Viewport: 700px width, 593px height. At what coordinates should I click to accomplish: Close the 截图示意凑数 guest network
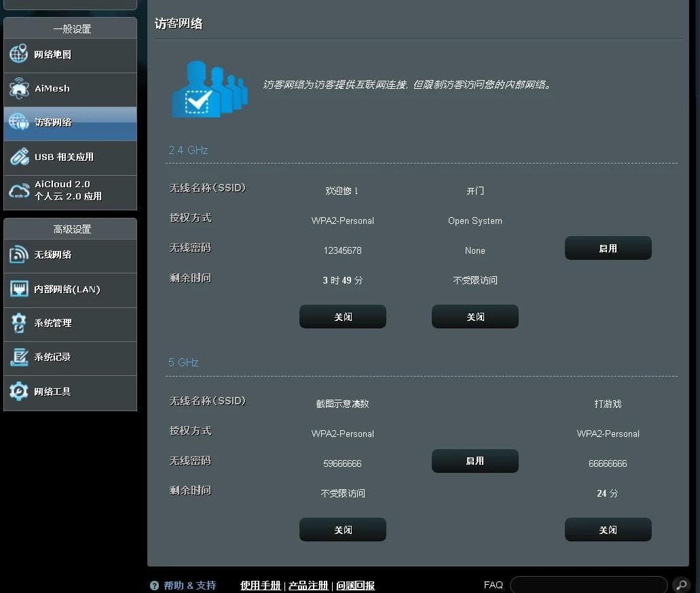point(343,530)
